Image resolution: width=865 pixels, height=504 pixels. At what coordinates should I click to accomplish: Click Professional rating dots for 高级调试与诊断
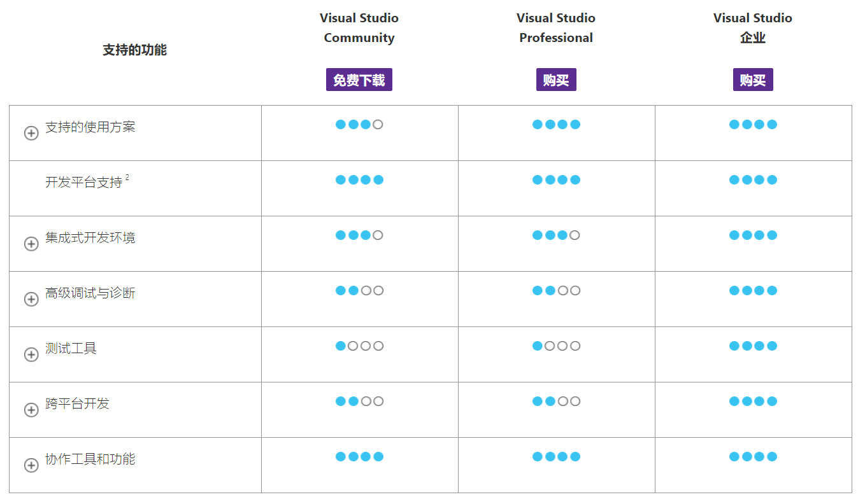[556, 291]
